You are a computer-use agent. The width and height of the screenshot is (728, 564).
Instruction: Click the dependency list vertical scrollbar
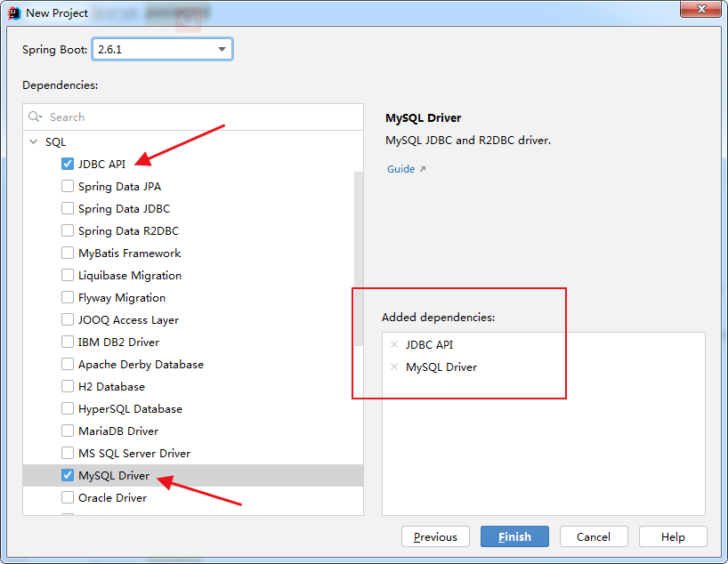click(359, 259)
